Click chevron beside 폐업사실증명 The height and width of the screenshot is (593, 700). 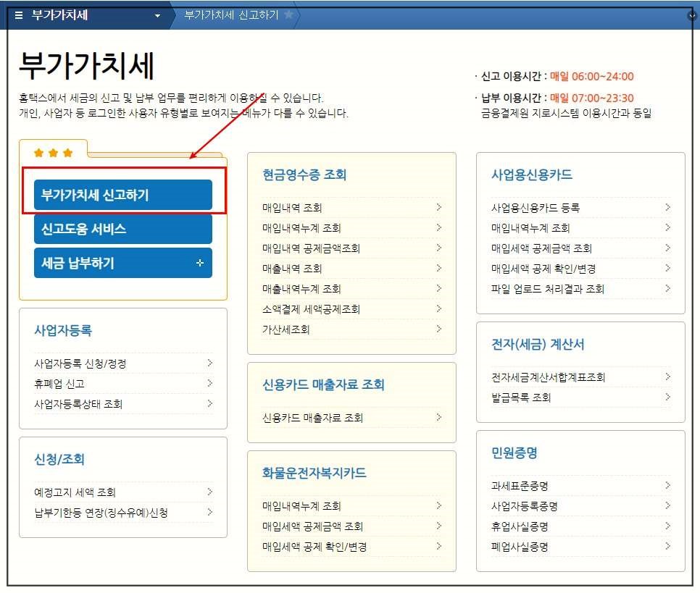[x=668, y=546]
